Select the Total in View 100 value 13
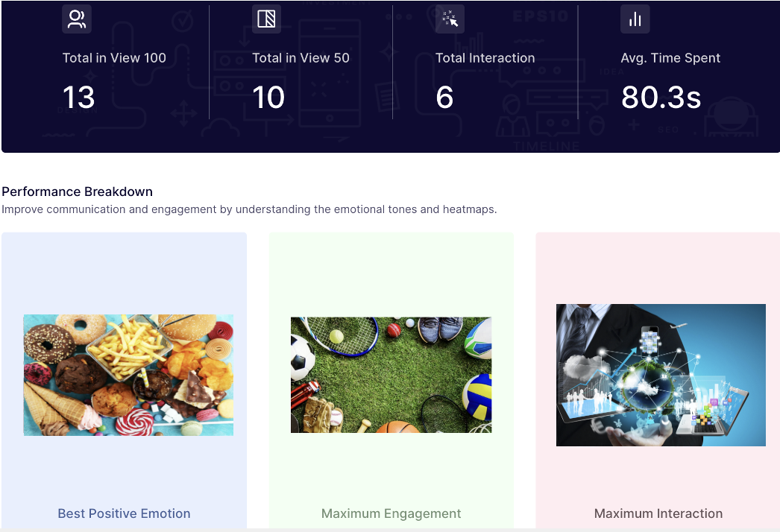The width and height of the screenshot is (780, 532). click(78, 98)
